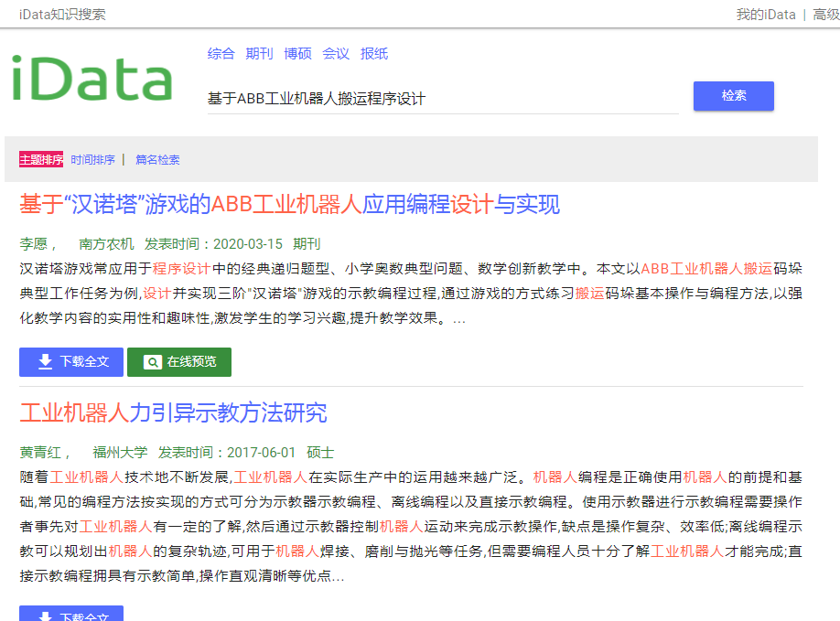Switch to the 报纸 search category
The image size is (840, 621).
click(x=374, y=54)
